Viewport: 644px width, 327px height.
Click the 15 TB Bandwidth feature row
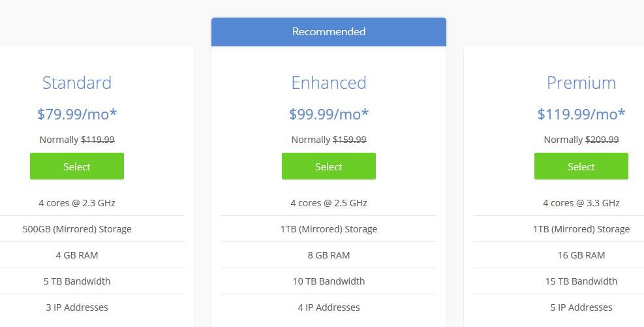click(x=581, y=281)
